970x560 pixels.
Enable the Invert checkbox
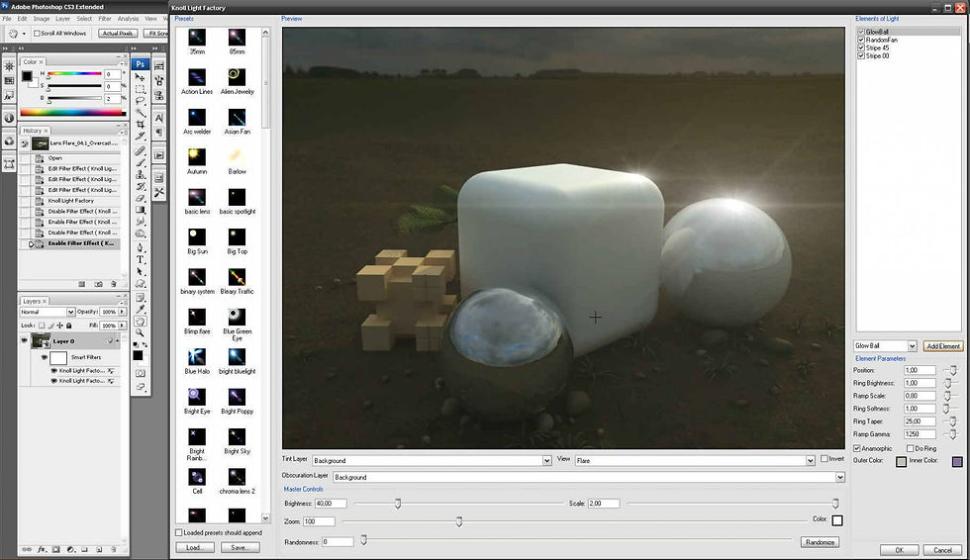(x=824, y=459)
